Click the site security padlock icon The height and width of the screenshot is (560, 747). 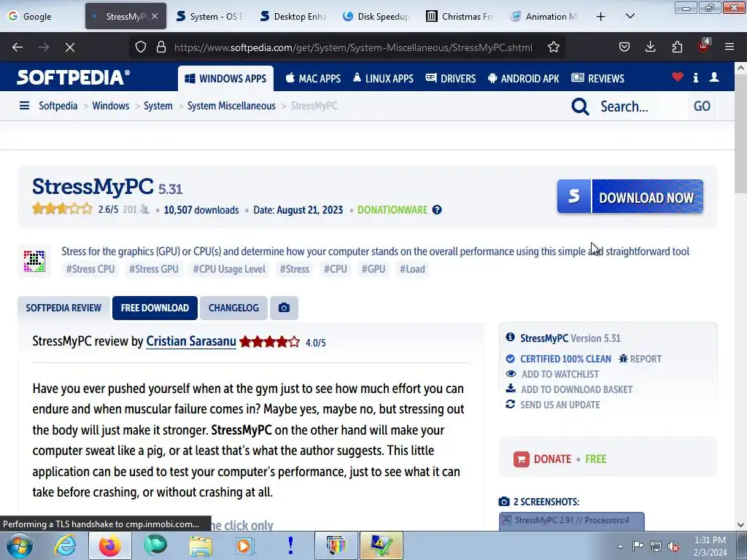[x=161, y=47]
